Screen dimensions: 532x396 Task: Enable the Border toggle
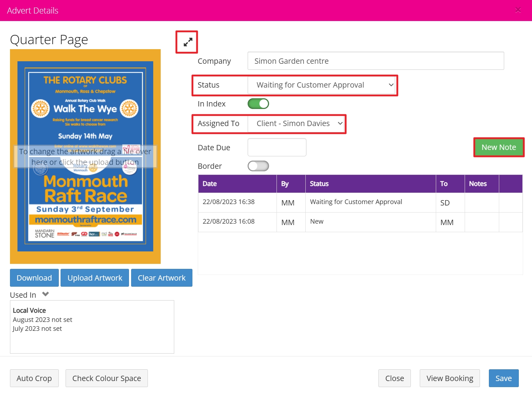tap(258, 166)
